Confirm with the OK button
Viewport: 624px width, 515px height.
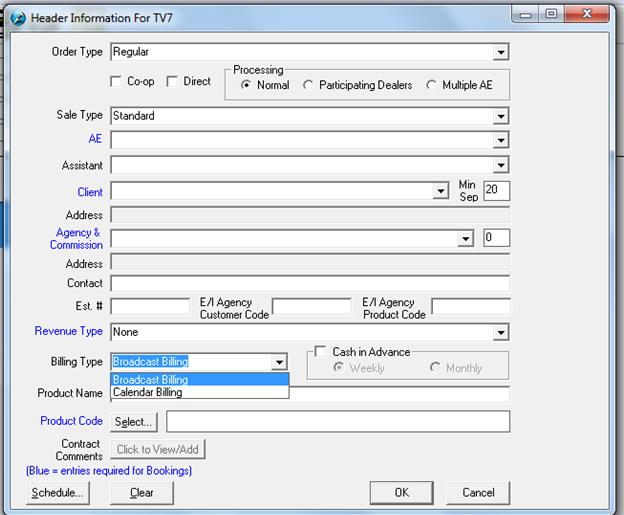[x=401, y=493]
